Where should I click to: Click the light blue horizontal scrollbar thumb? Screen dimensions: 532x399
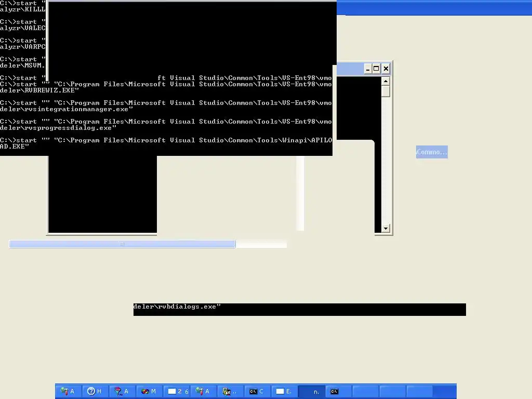[x=122, y=244]
